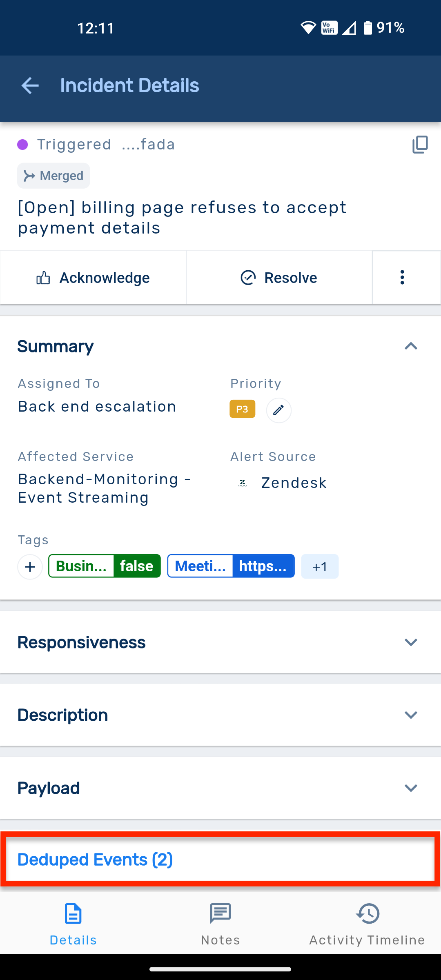Image resolution: width=441 pixels, height=980 pixels.
Task: Open the Activity Timeline tab
Action: point(367,924)
